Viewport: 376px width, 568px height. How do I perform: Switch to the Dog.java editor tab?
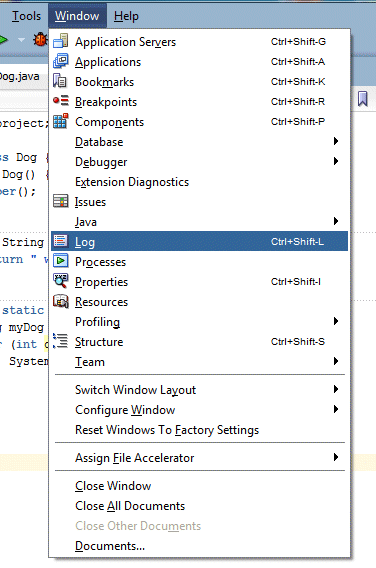(x=21, y=76)
